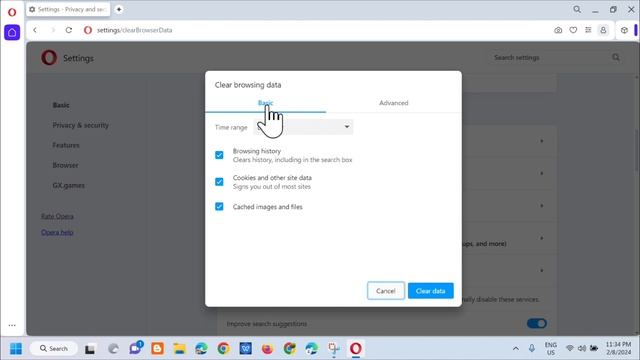Open Features settings section

pos(66,145)
